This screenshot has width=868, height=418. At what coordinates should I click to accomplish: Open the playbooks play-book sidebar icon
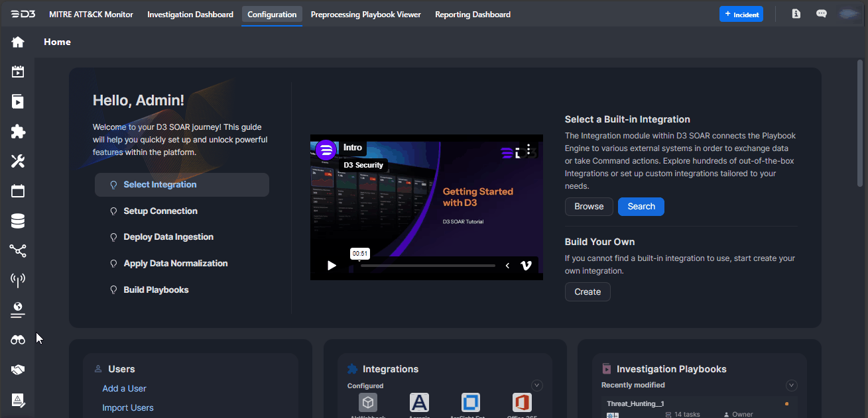tap(18, 101)
